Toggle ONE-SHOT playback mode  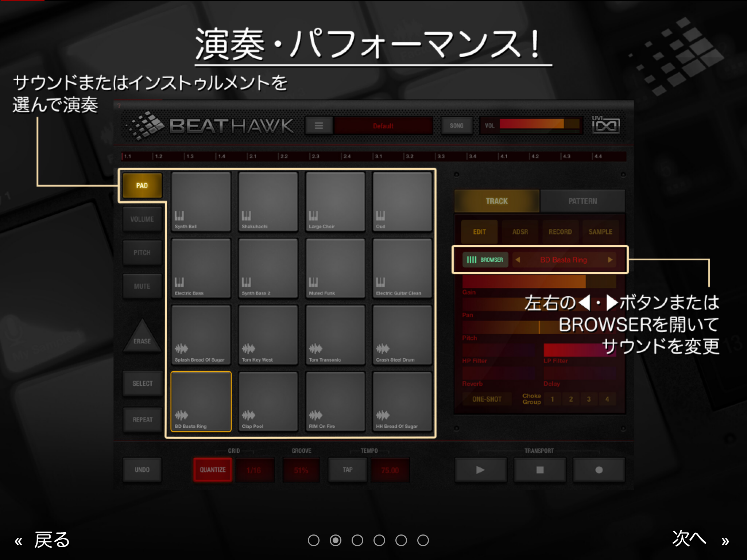(x=487, y=399)
